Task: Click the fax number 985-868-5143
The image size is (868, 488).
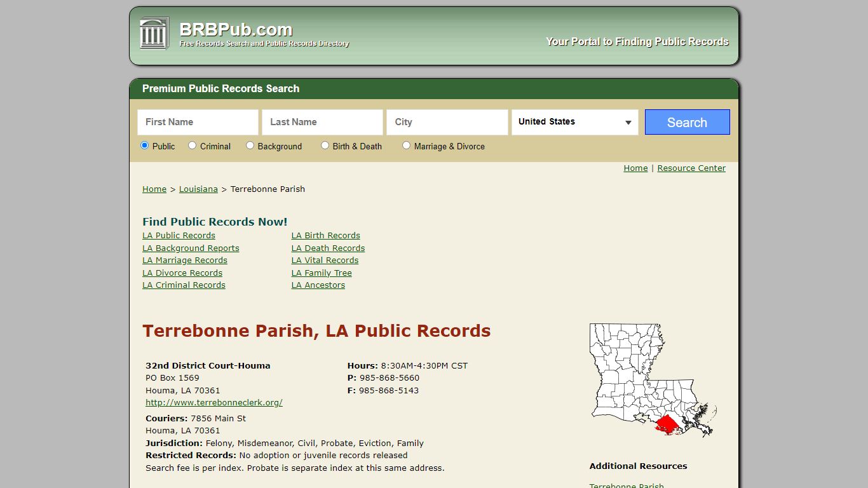Action: pyautogui.click(x=389, y=391)
